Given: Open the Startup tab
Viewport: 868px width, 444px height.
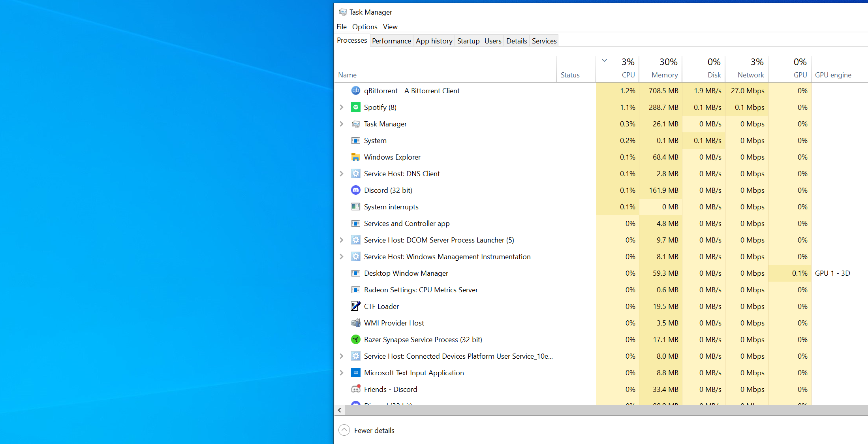Looking at the screenshot, I should tap(468, 41).
